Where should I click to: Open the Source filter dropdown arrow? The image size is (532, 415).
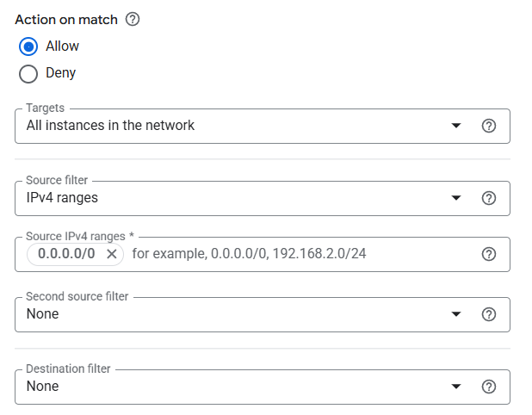[x=456, y=198]
